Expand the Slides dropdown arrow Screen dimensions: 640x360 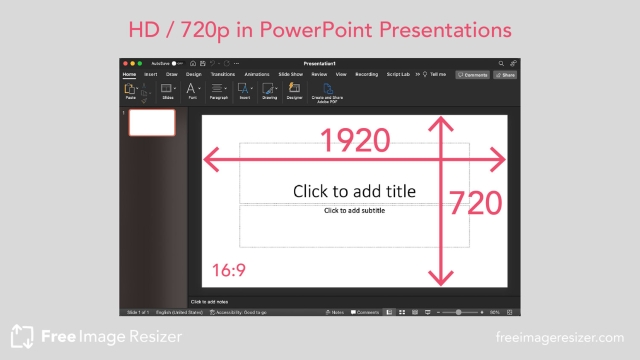click(x=175, y=89)
